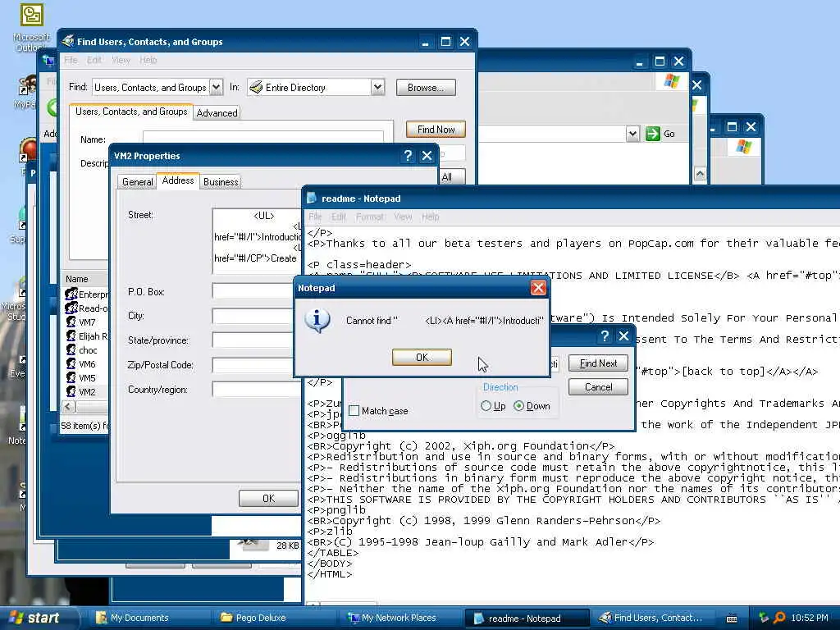Click the readme Notepad title bar icon
Screen dimensions: 840x630
[x=311, y=199]
